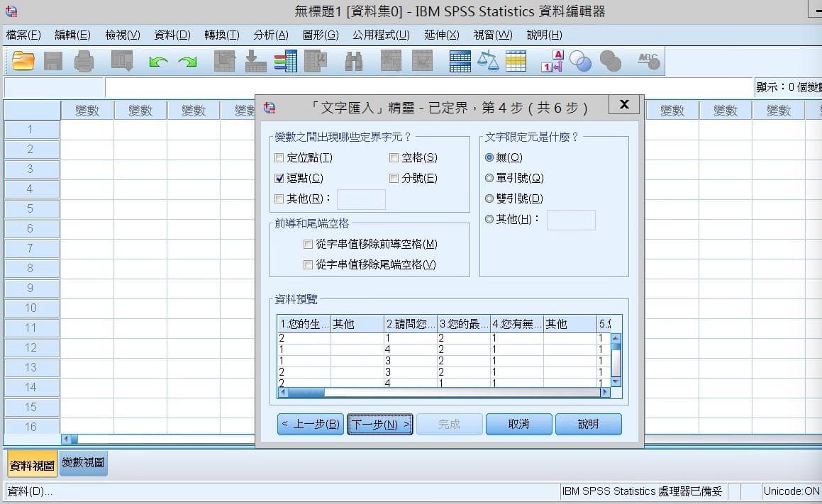The width and height of the screenshot is (822, 504).
Task: Click the Recall recently used dialogs icon
Action: (121, 62)
